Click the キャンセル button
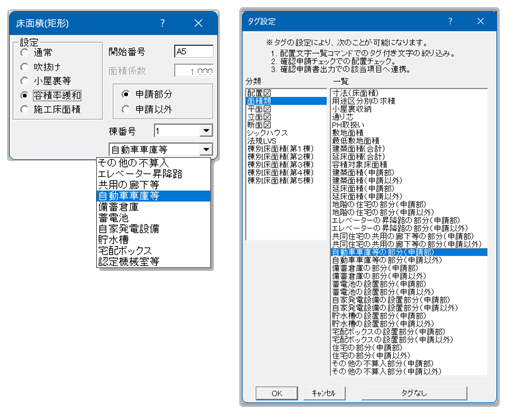The image size is (507, 414). coord(324,393)
